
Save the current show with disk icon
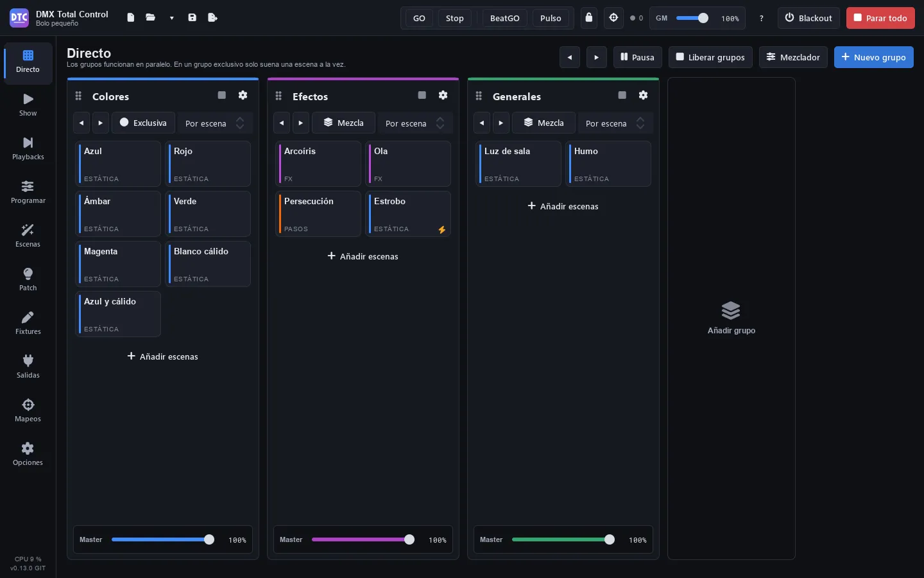pyautogui.click(x=193, y=18)
